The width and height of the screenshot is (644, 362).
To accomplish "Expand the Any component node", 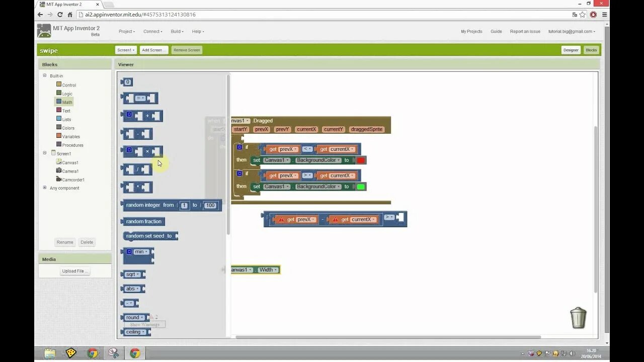I will pos(44,188).
